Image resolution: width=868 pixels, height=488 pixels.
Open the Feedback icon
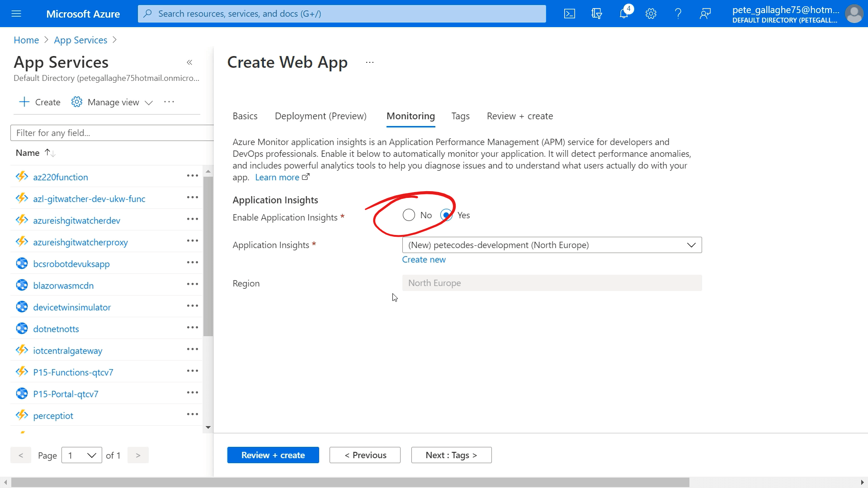705,14
